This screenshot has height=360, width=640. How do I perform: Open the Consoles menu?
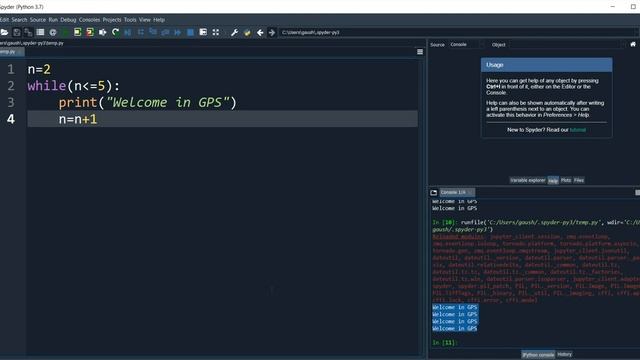coord(89,20)
